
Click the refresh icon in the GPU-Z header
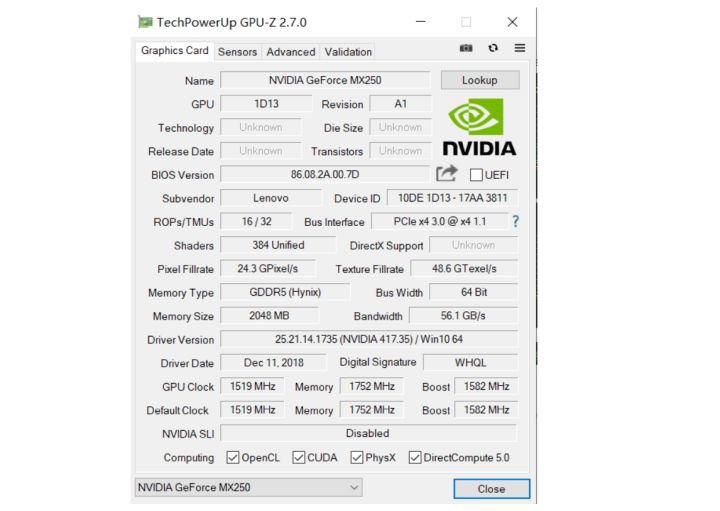[493, 48]
